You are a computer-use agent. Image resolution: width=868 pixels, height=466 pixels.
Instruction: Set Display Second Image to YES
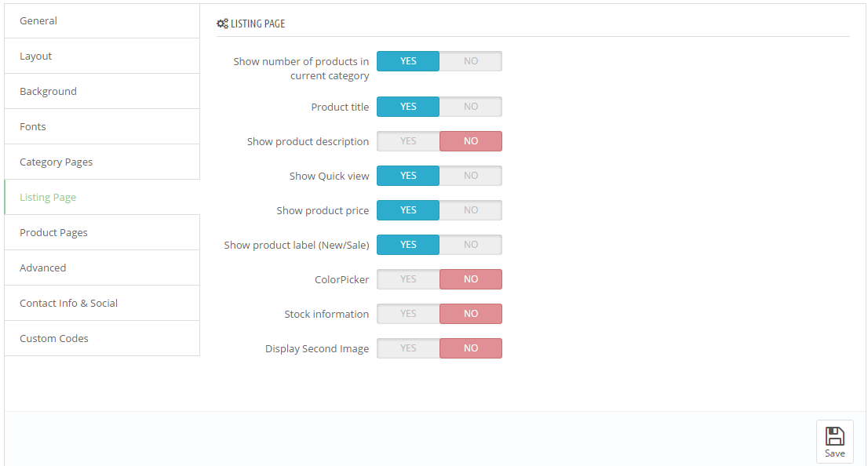pyautogui.click(x=409, y=348)
